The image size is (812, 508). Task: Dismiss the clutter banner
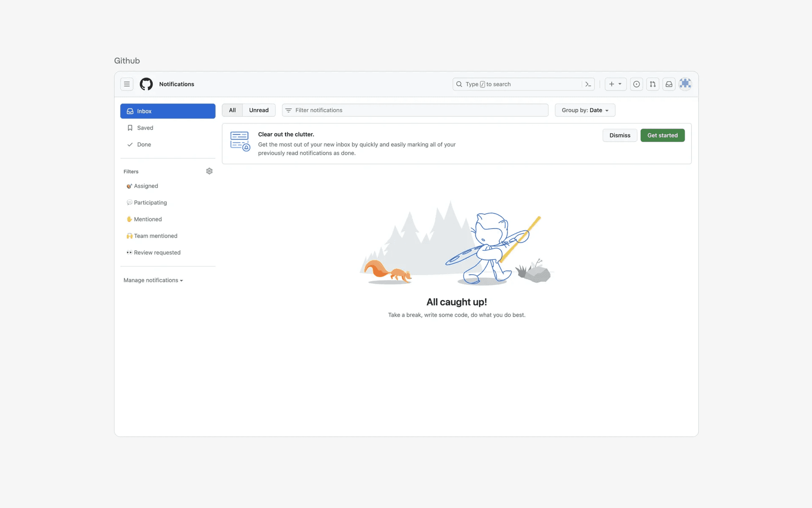[x=620, y=135]
